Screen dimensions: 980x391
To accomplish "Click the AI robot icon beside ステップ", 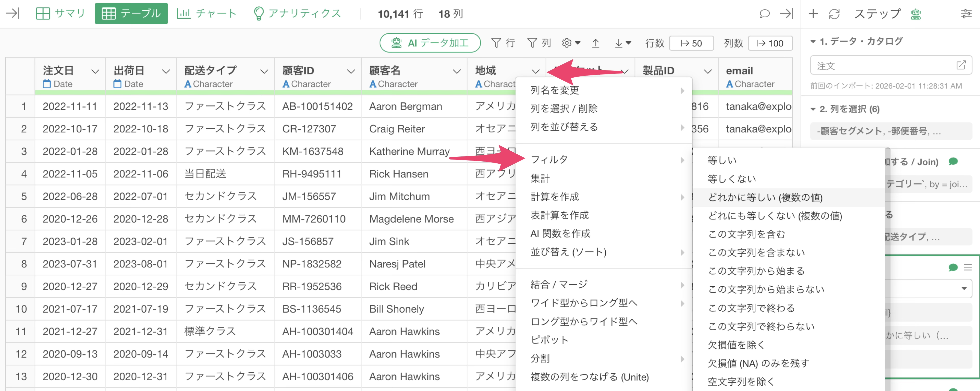I will [x=916, y=14].
